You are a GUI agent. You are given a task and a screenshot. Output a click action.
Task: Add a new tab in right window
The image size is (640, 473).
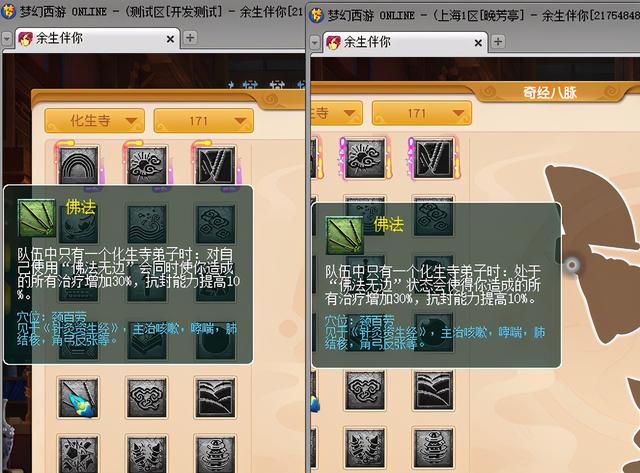(x=498, y=41)
